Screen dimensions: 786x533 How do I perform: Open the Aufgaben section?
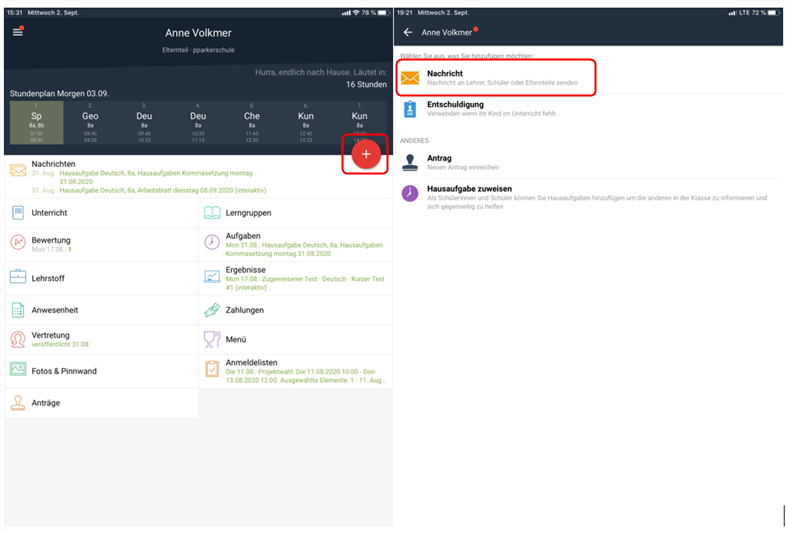tap(295, 244)
